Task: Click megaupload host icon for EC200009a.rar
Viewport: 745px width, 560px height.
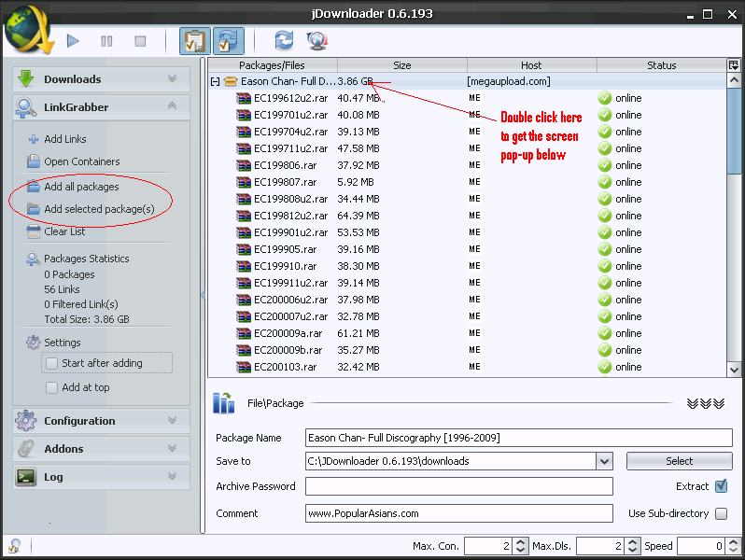Action: tap(474, 333)
